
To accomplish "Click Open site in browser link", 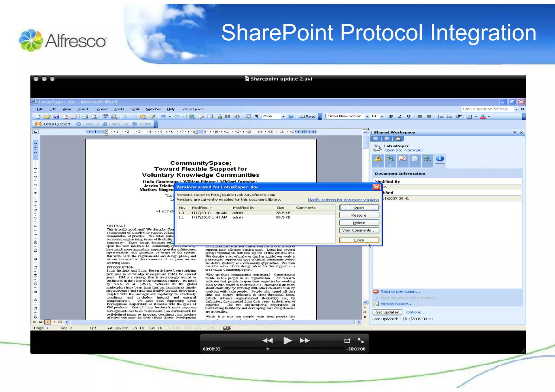I will [x=404, y=150].
